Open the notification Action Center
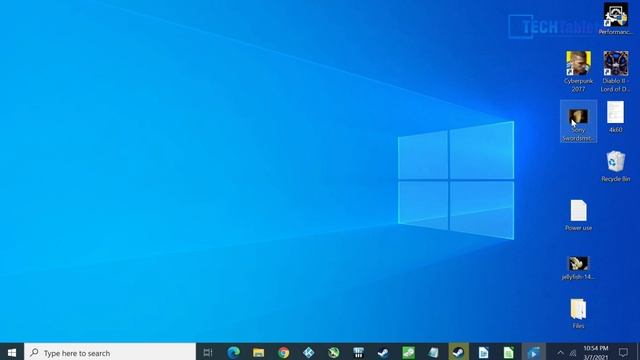Viewport: 640px width, 360px height. [623, 352]
